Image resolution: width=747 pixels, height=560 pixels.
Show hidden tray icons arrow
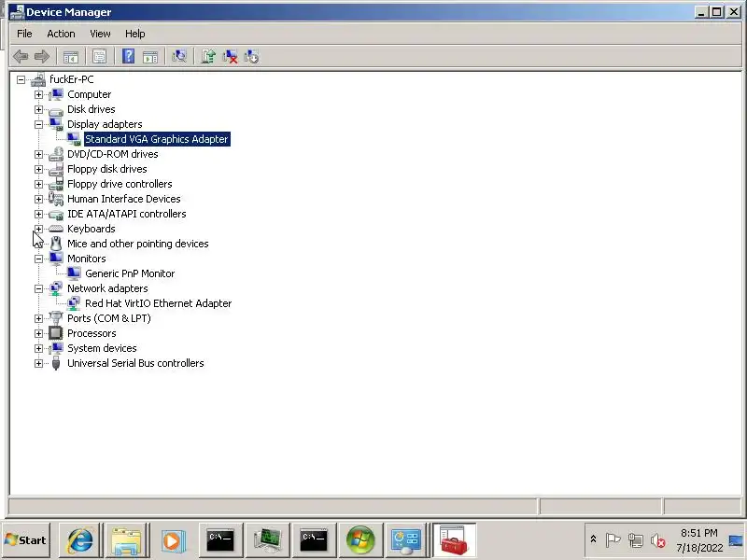click(x=593, y=539)
